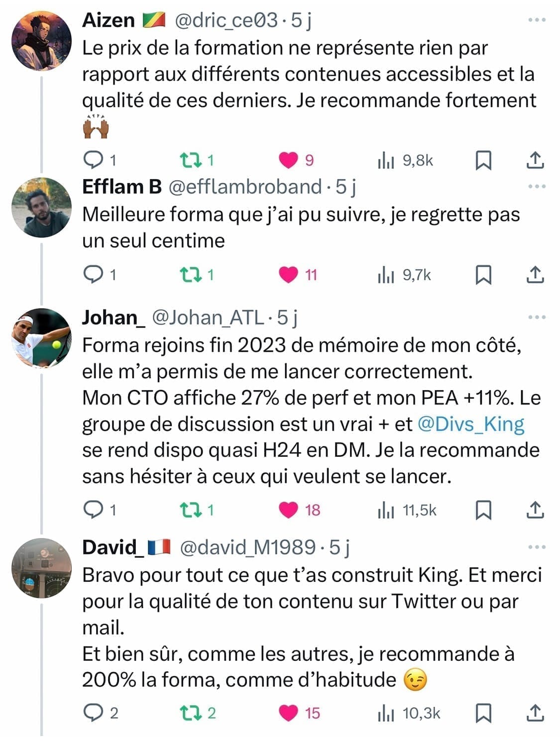
Task: Reply to David_'s tweet
Action: tap(93, 713)
